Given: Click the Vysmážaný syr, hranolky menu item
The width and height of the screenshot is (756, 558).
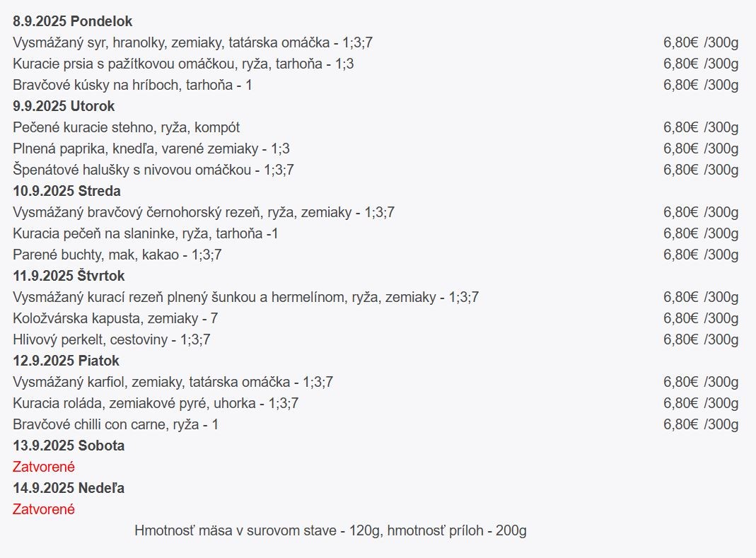Looking at the screenshot, I should (192, 42).
